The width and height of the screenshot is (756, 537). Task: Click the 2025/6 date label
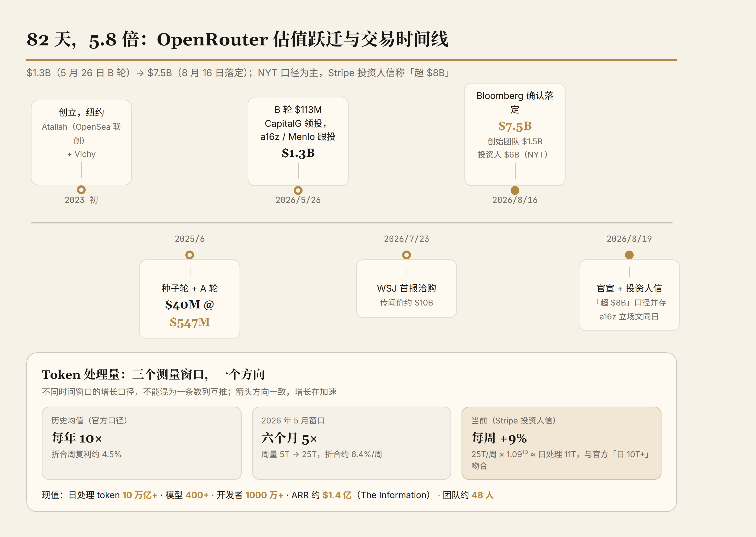(x=190, y=239)
